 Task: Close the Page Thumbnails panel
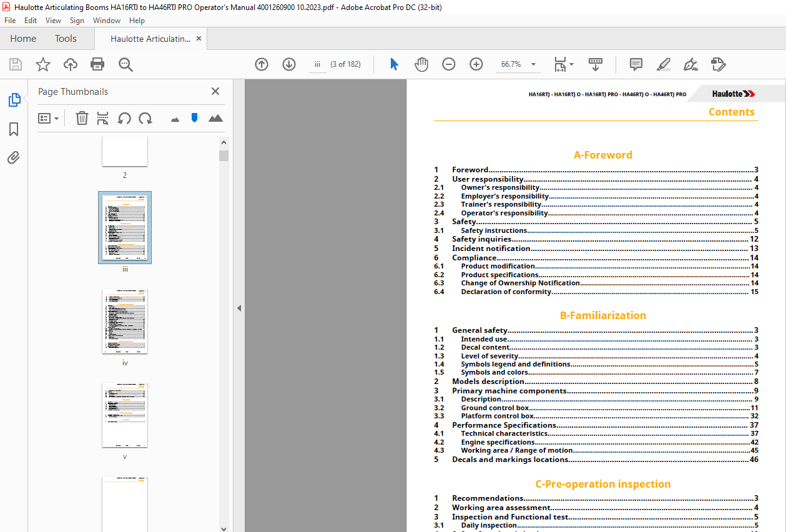click(x=215, y=91)
